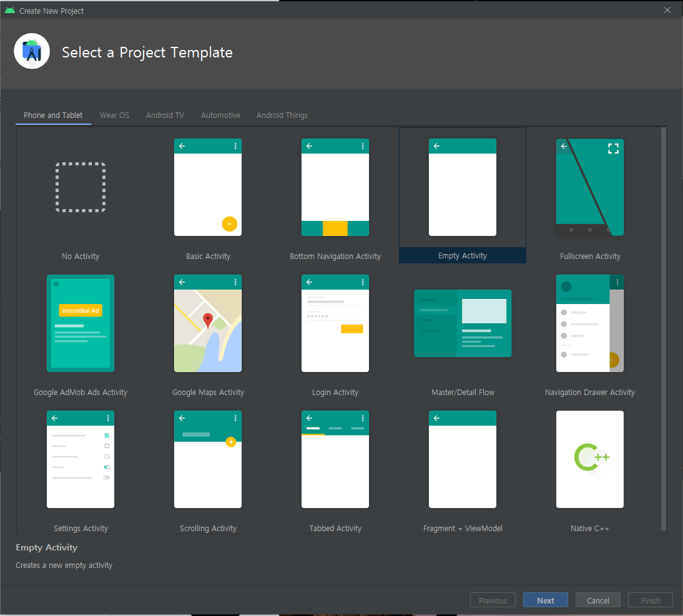The image size is (683, 616).
Task: Click the "Navigation Drawer Activity" label
Action: pos(590,392)
